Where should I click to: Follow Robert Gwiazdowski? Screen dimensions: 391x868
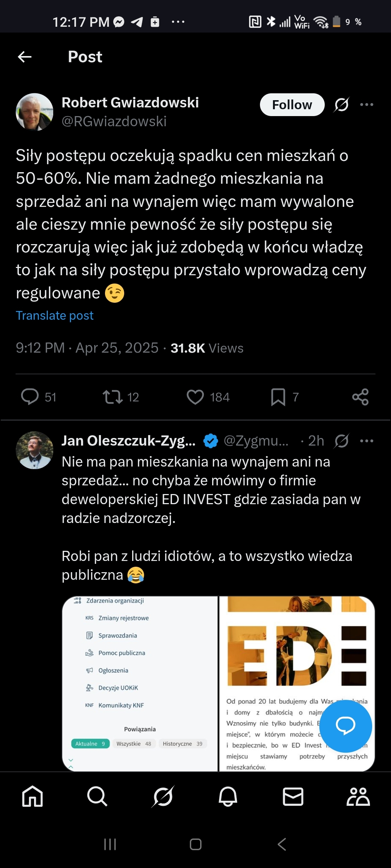[x=292, y=105]
